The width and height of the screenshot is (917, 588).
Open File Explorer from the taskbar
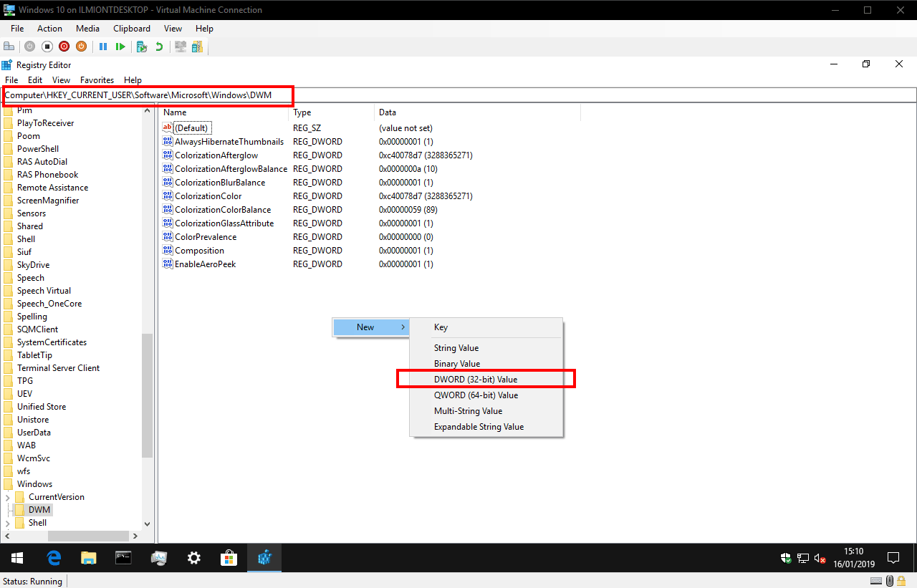88,558
